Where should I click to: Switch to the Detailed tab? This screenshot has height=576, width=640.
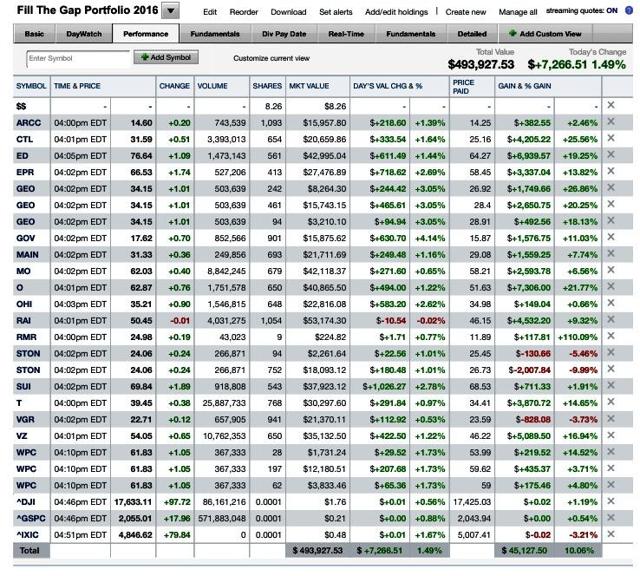click(472, 33)
